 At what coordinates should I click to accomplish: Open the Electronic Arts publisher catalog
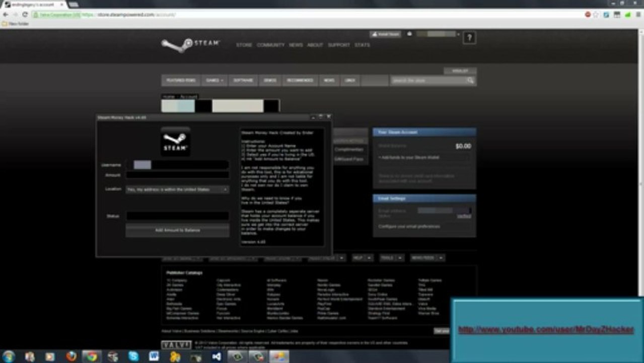point(229,299)
